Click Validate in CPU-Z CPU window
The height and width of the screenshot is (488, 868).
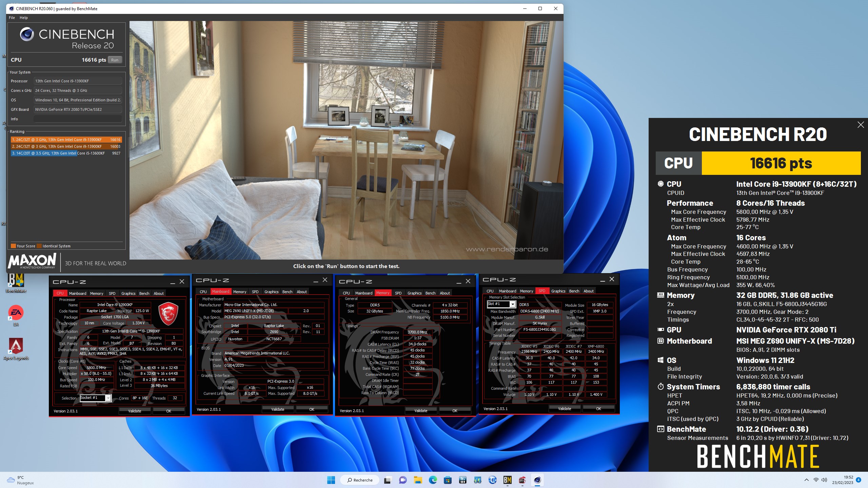(135, 411)
